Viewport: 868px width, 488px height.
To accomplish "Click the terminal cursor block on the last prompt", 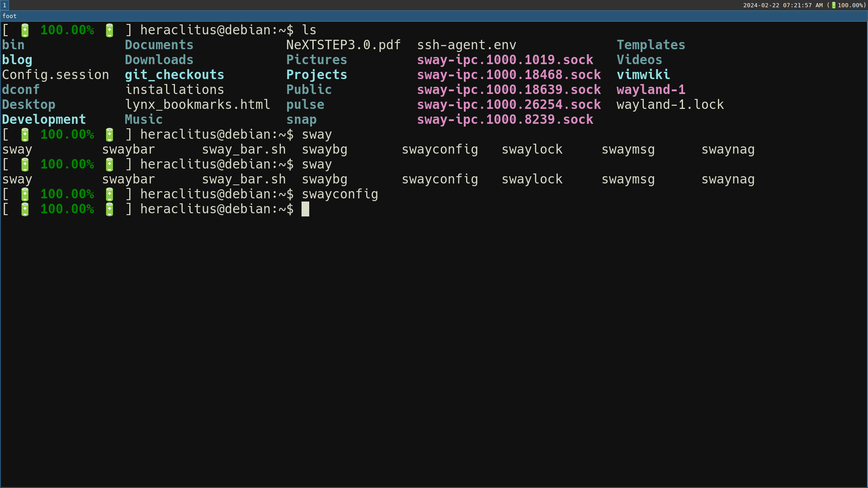I will [x=306, y=209].
